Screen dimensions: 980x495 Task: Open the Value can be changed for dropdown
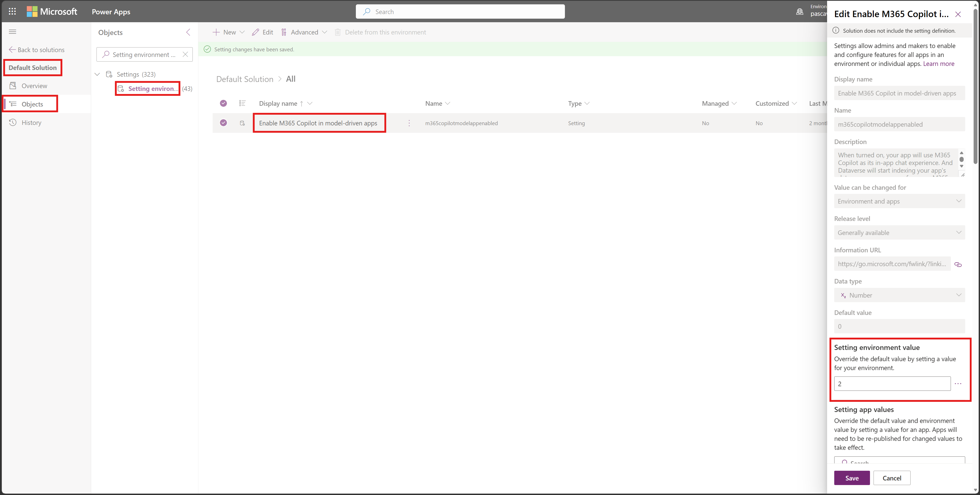coord(899,201)
